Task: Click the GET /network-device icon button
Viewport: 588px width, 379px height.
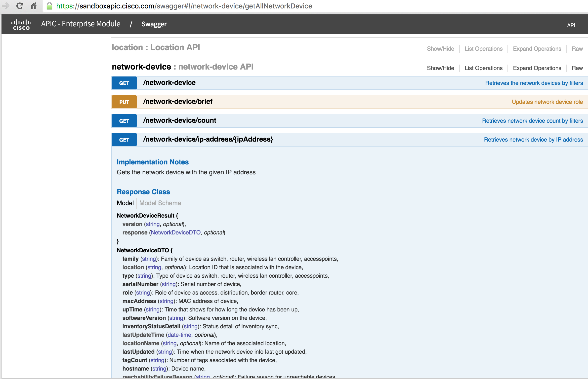Action: click(124, 83)
